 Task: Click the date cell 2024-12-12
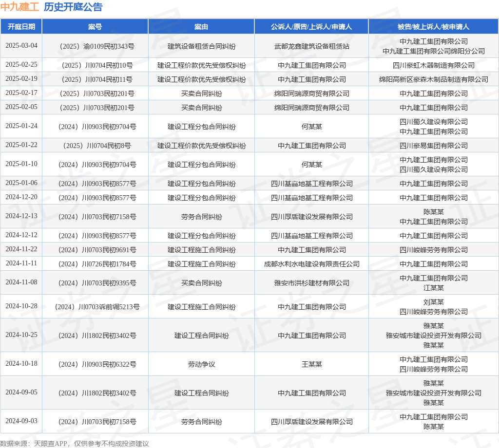click(21, 235)
